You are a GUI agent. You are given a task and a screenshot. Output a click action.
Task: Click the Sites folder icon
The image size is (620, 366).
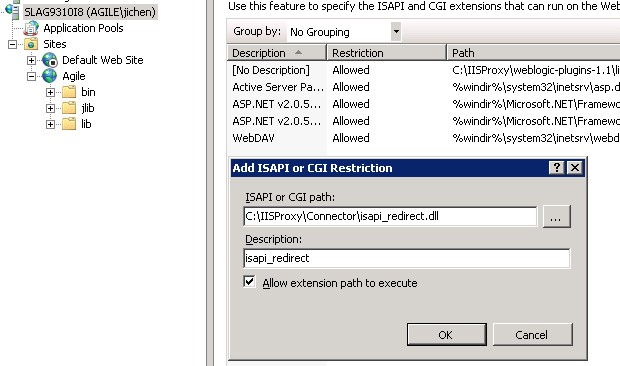(x=31, y=44)
